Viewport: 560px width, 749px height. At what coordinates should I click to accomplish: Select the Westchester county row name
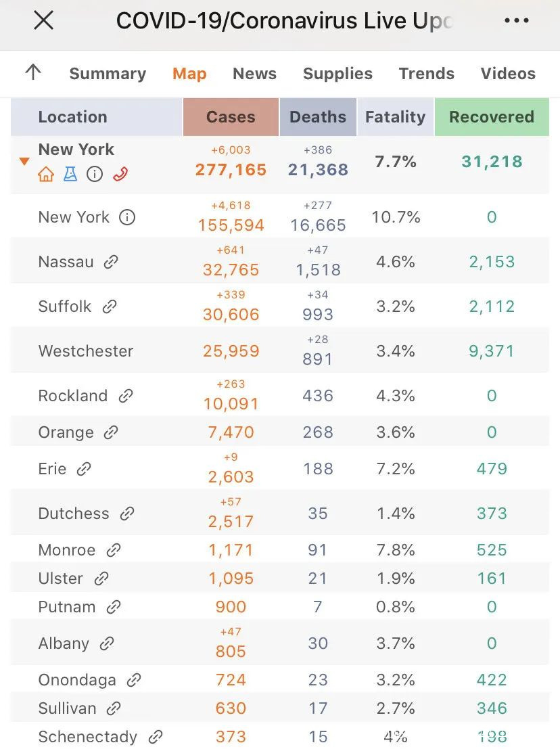click(86, 351)
